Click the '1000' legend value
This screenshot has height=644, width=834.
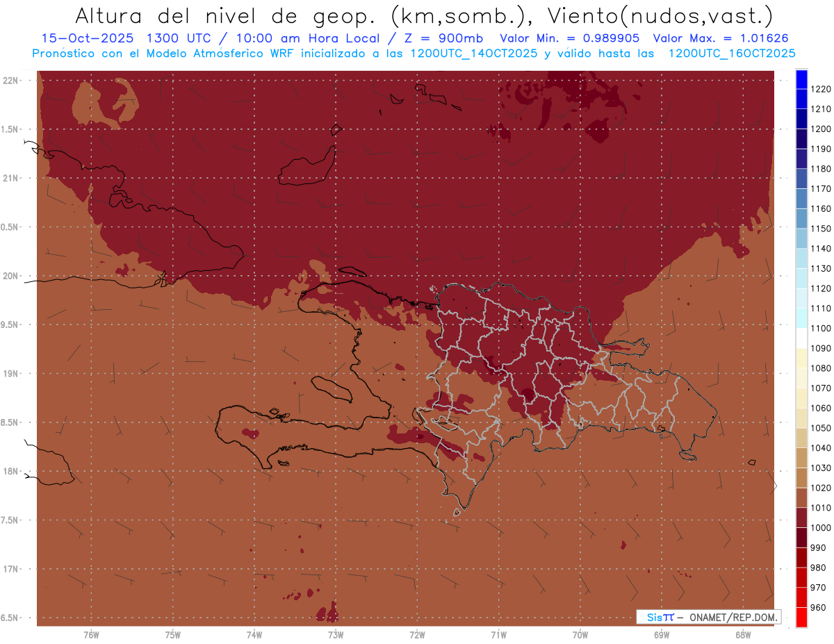tap(821, 528)
